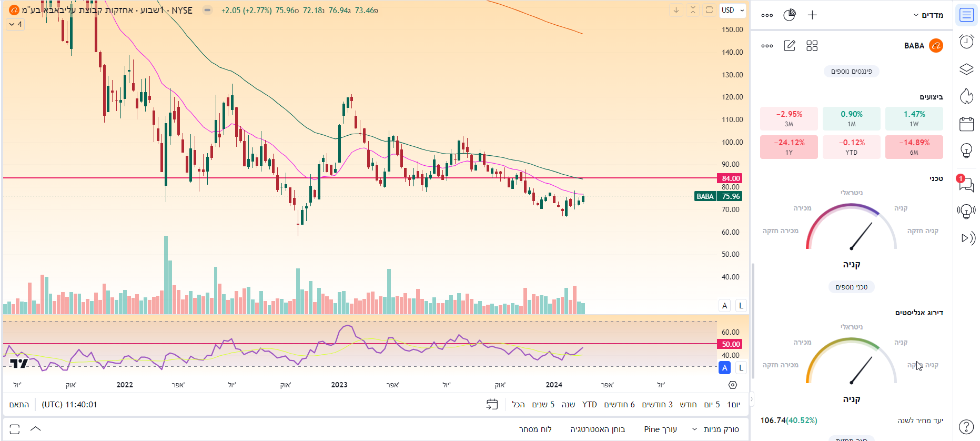
Task: Open the streams play icon
Action: 967,238
